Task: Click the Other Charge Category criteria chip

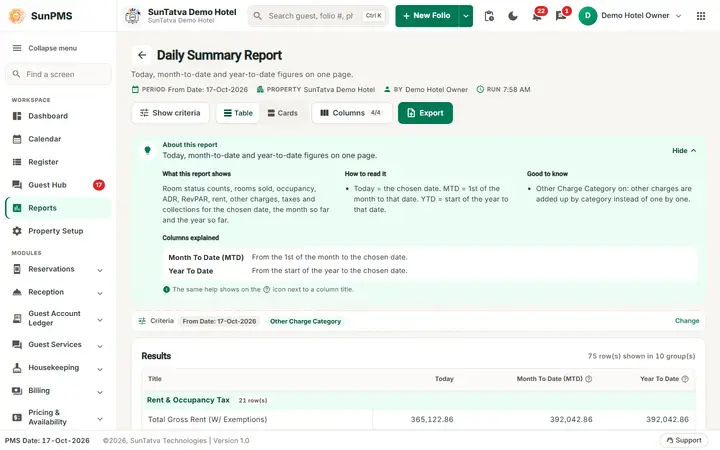Action: [x=305, y=321]
